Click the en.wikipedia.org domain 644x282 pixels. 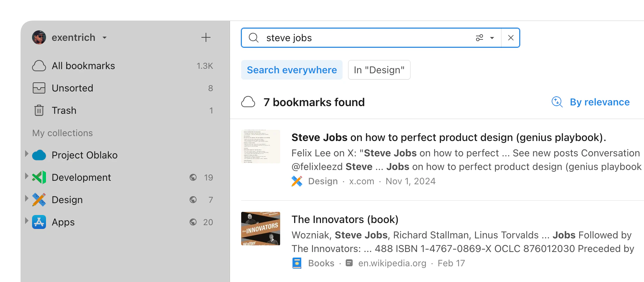[392, 263]
